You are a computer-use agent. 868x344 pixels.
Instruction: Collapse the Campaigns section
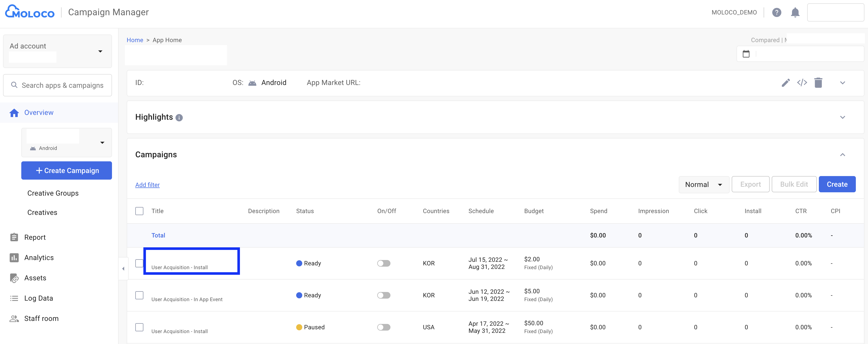pyautogui.click(x=842, y=155)
